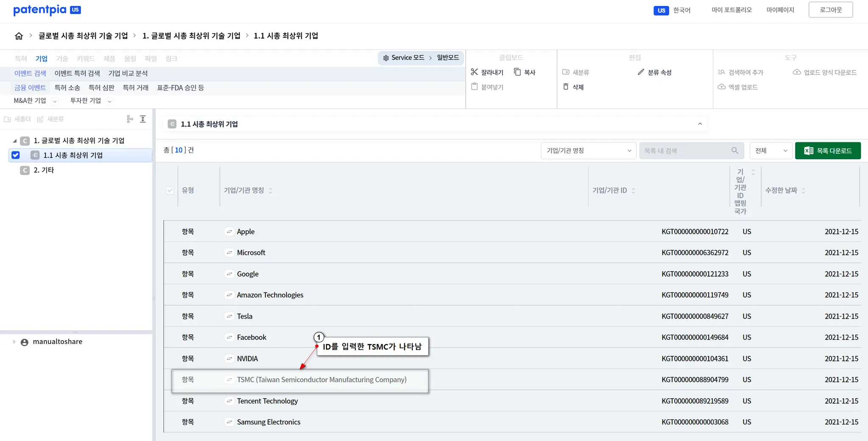
Task: Switch to the 특허 tab
Action: pos(21,58)
